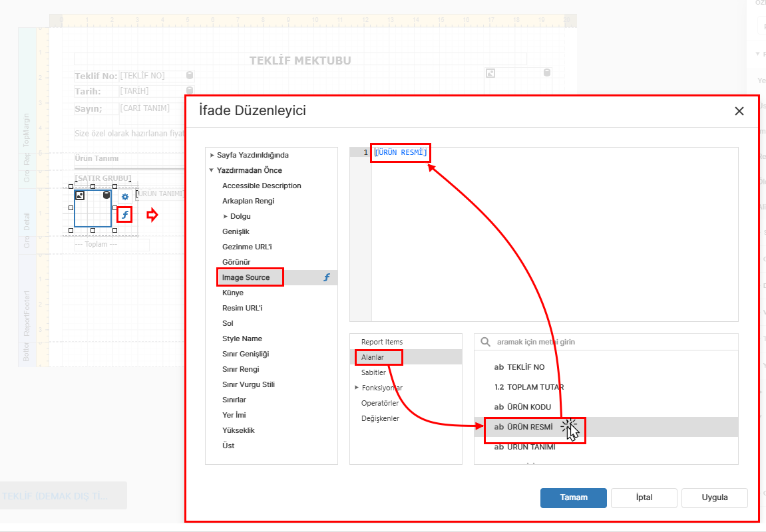Open Operatörler category

point(380,403)
